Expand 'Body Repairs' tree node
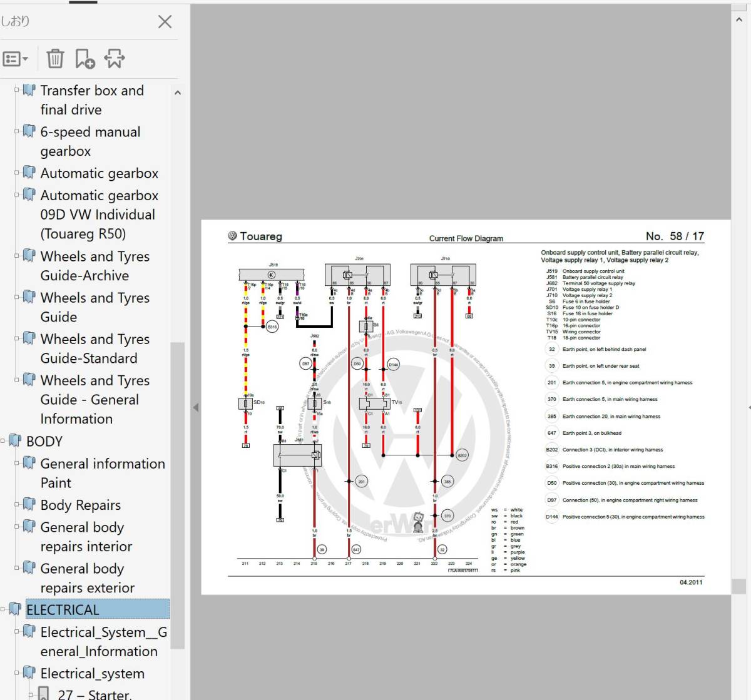Viewport: 751px width, 700px height. [x=17, y=504]
